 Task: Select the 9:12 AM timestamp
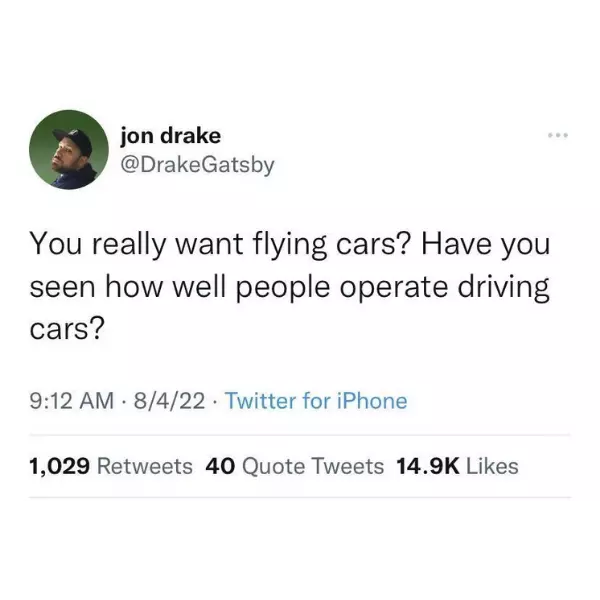(x=72, y=401)
